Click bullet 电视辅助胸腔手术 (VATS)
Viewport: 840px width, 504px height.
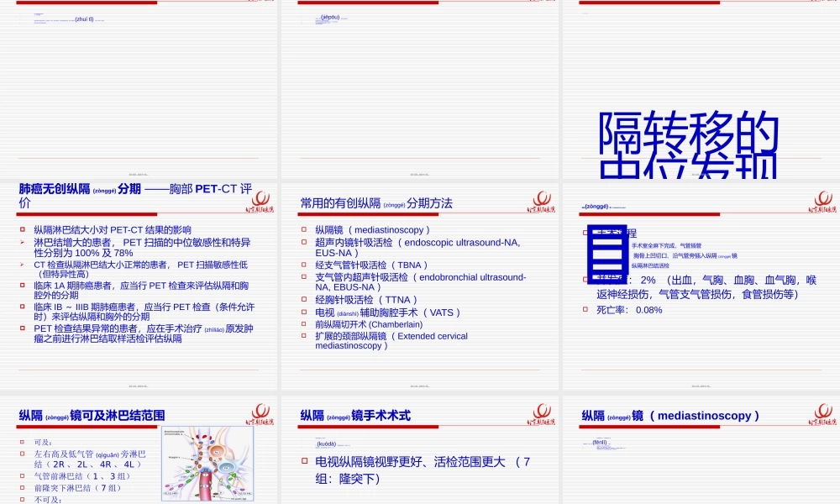387,312
